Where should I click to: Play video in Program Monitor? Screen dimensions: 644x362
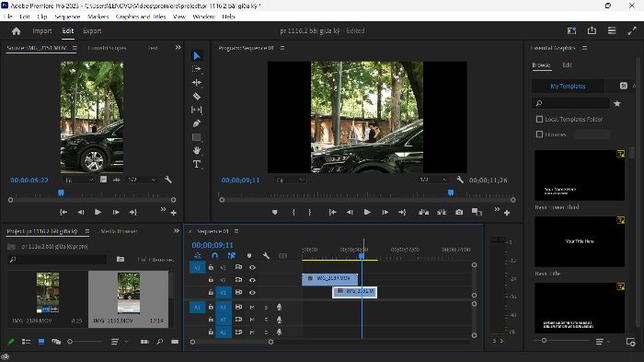pos(367,212)
